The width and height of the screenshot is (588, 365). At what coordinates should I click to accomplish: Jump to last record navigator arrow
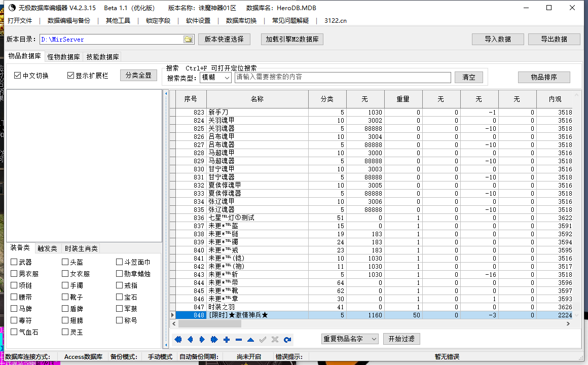point(214,340)
